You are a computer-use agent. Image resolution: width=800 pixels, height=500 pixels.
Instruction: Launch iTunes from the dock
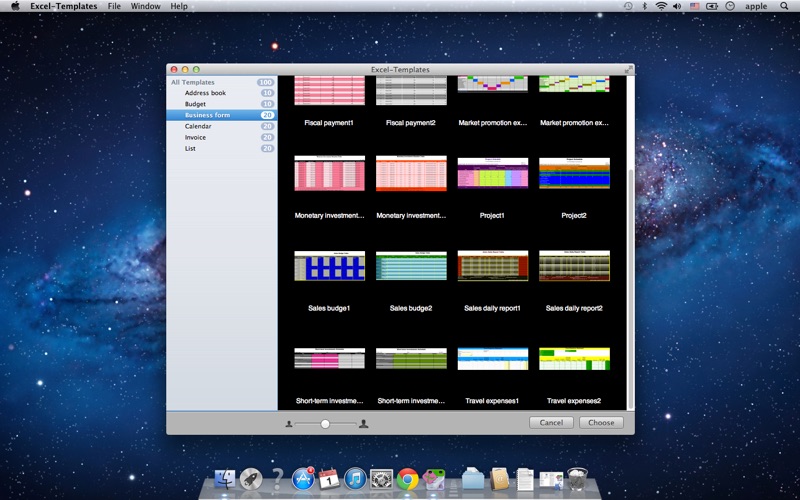tap(355, 479)
